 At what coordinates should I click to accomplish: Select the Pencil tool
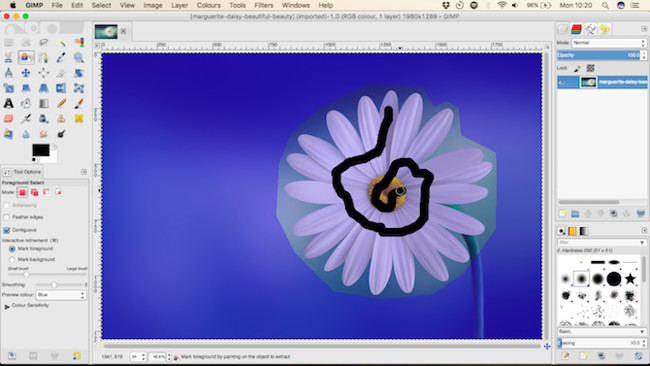(x=61, y=103)
